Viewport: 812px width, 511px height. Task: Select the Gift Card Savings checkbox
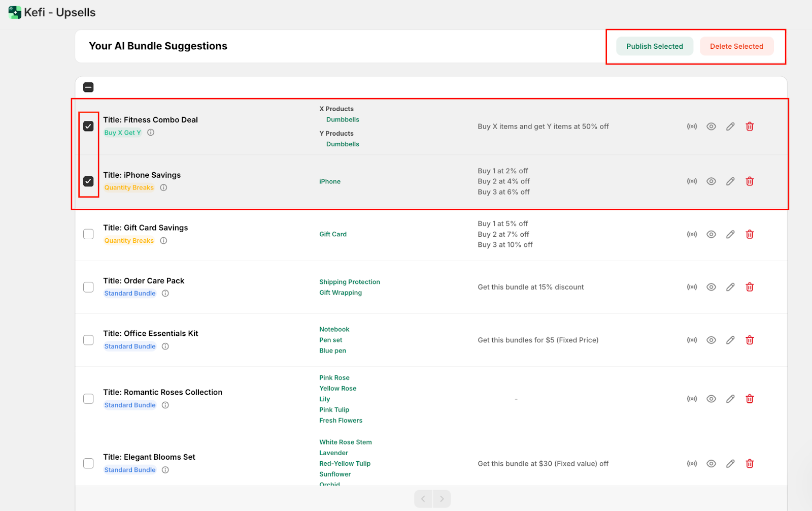pos(88,234)
